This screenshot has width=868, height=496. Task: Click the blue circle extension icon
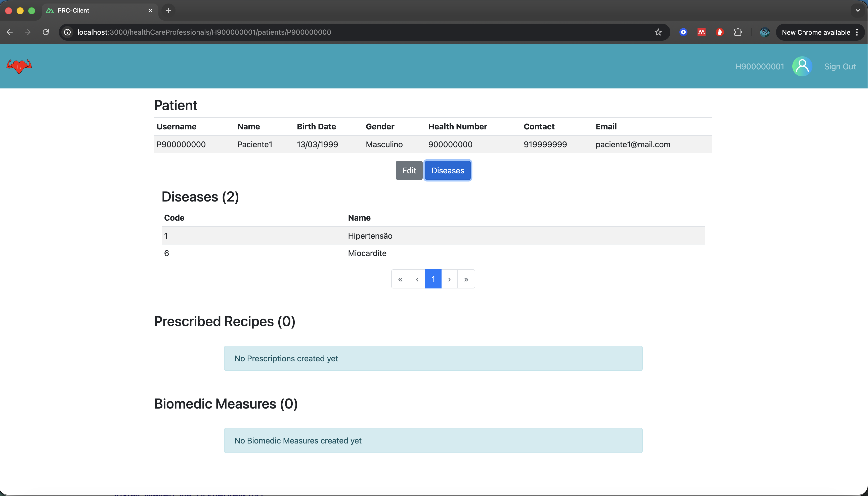point(683,32)
